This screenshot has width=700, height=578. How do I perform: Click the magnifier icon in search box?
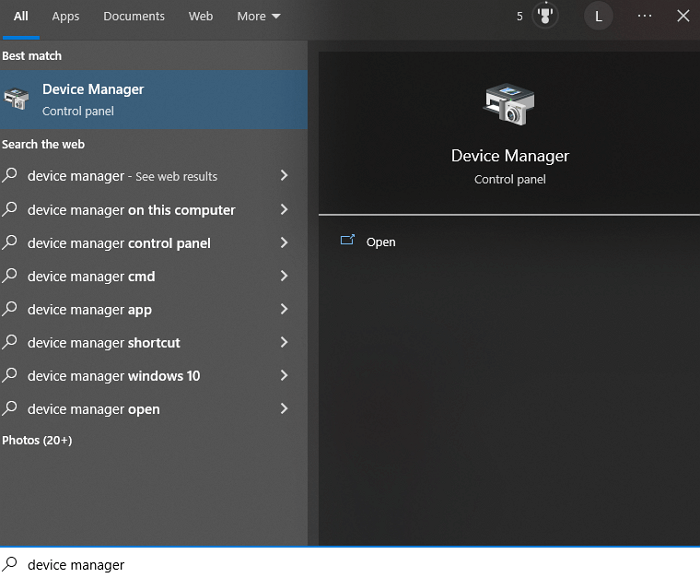click(10, 564)
